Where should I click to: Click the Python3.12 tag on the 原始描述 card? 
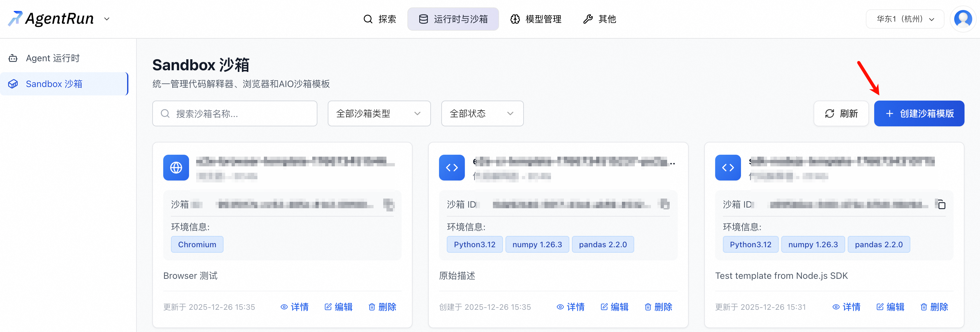click(475, 245)
